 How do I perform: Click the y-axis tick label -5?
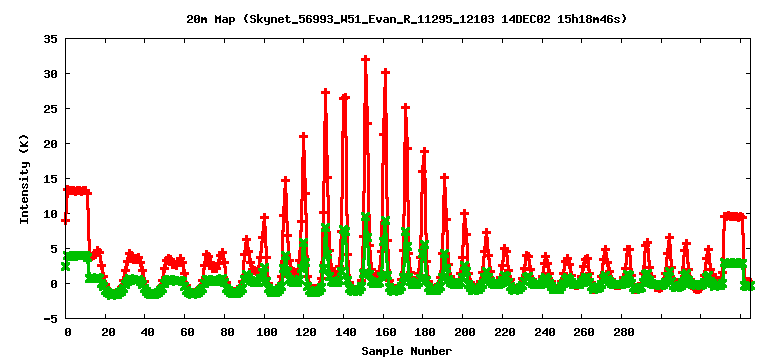[x=52, y=319]
